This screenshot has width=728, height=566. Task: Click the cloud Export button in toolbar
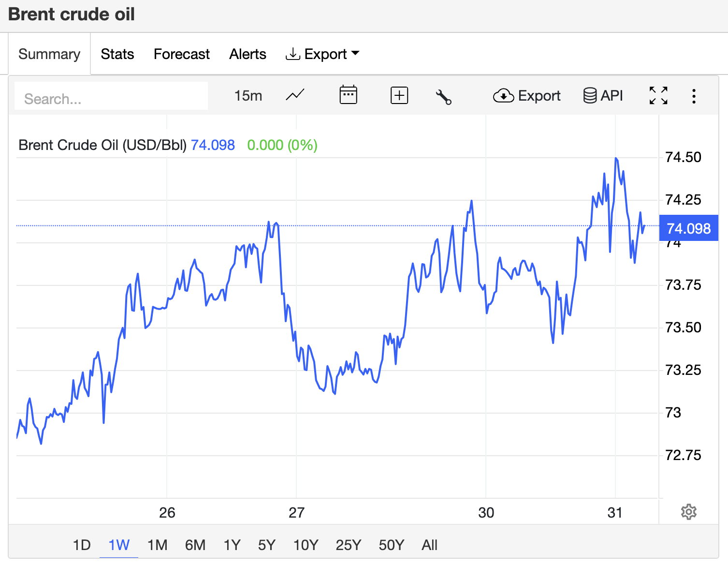[526, 96]
